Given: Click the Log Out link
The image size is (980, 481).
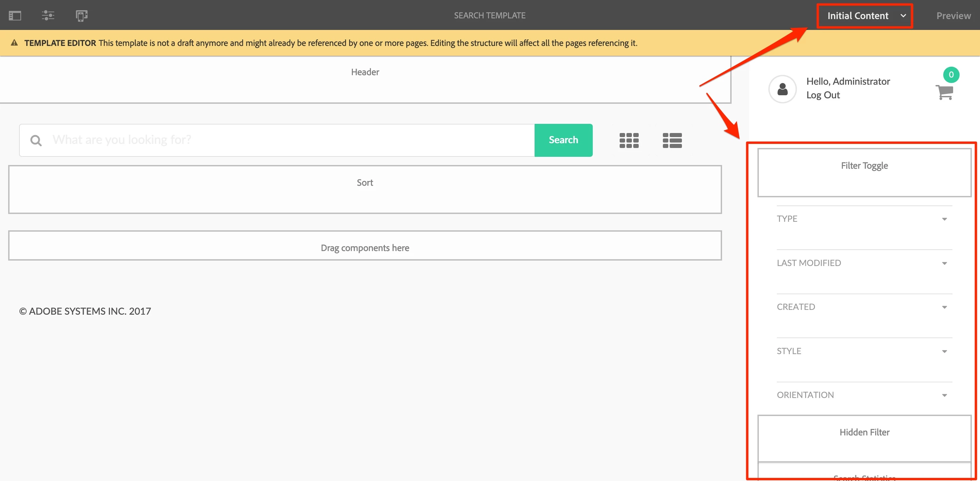Looking at the screenshot, I should tap(823, 95).
